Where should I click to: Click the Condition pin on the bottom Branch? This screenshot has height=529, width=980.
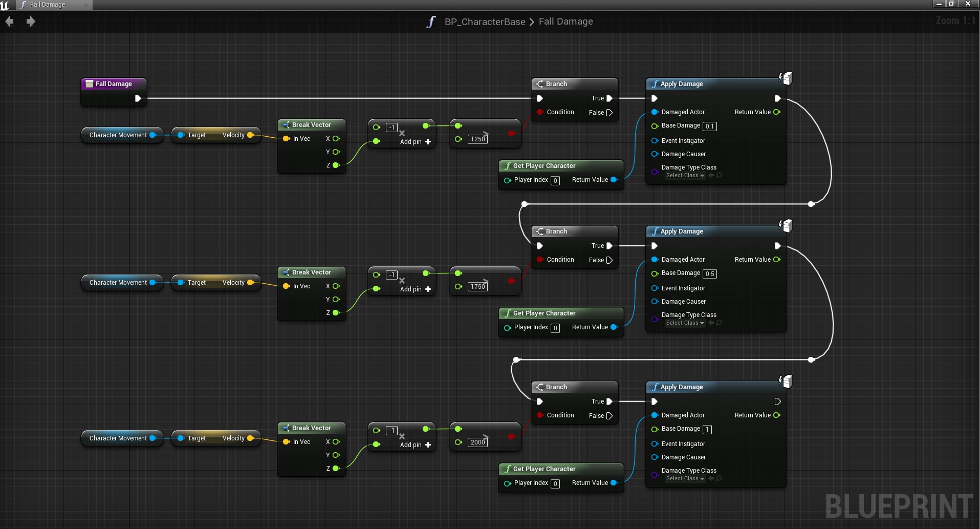tap(540, 415)
